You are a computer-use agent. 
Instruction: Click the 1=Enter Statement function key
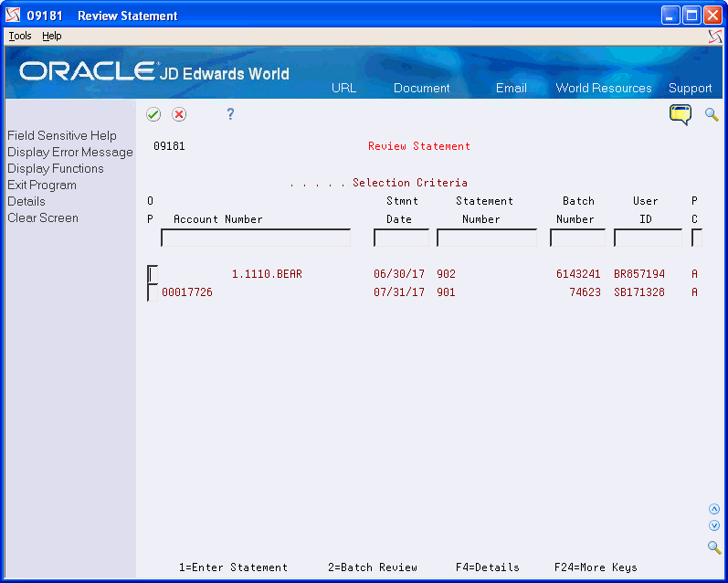tap(233, 567)
